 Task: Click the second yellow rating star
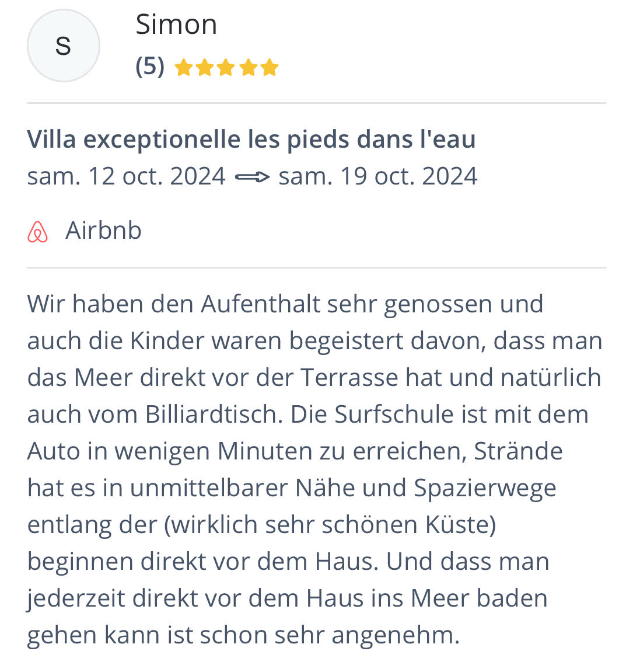[x=205, y=68]
